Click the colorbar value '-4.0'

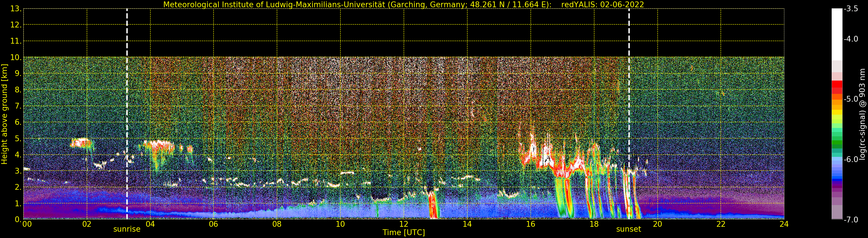click(x=851, y=39)
